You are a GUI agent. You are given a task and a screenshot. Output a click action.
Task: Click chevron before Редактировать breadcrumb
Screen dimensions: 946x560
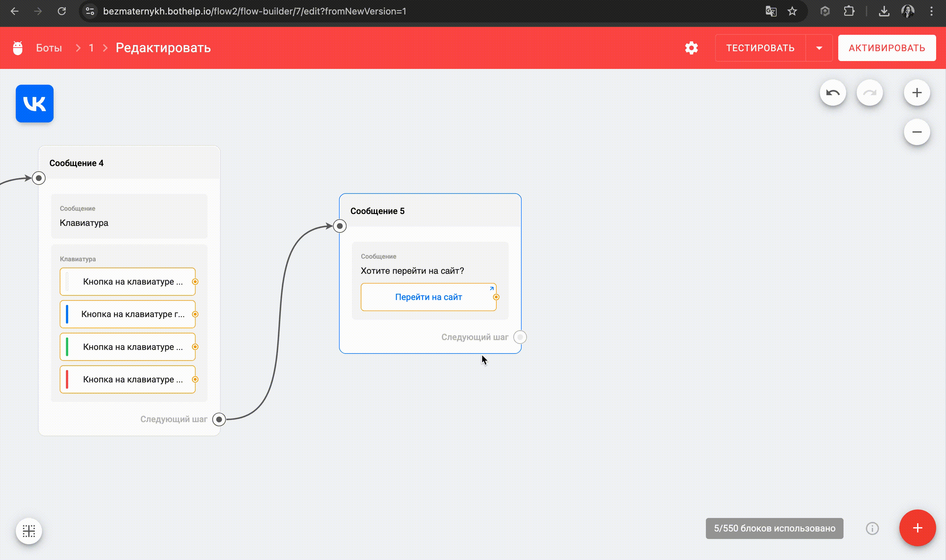pos(105,48)
